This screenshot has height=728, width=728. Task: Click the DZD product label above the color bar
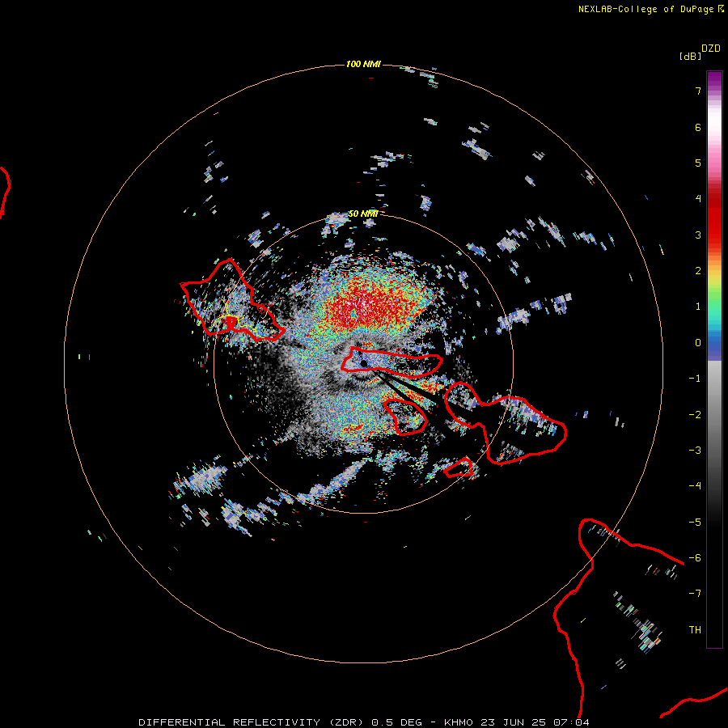pyautogui.click(x=711, y=49)
